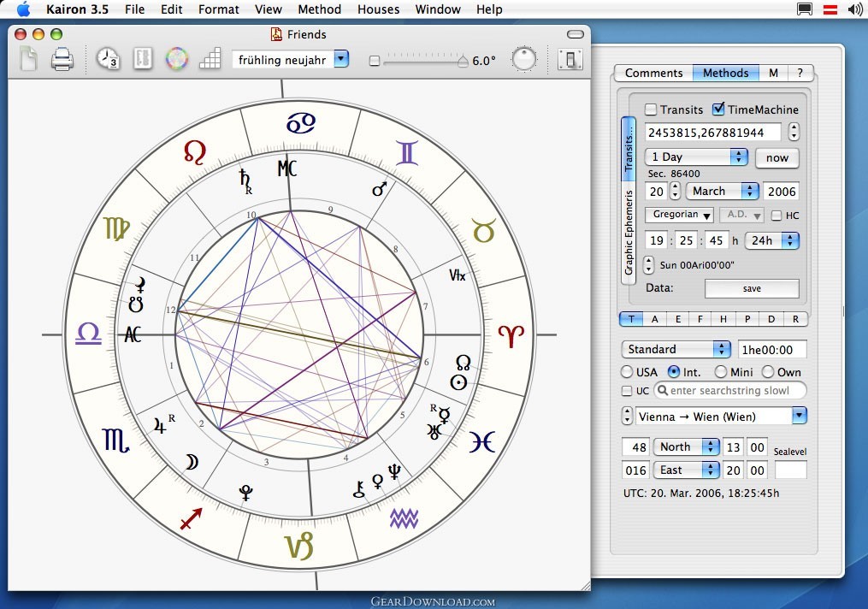The width and height of the screenshot is (868, 609).
Task: Click the Taurus sign symbol
Action: click(x=483, y=230)
